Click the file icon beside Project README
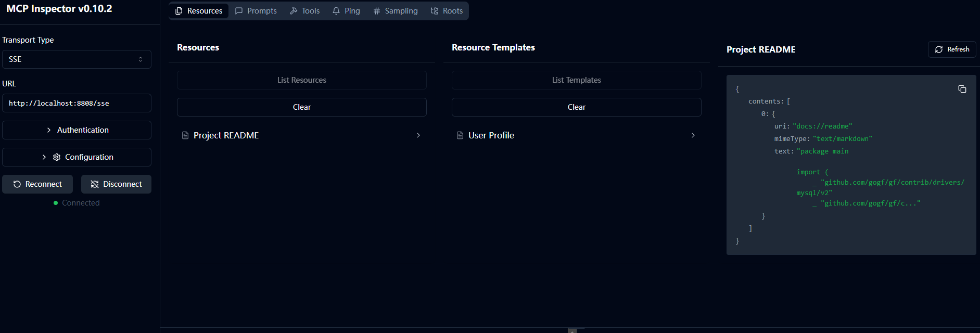This screenshot has height=333, width=980. point(185,135)
